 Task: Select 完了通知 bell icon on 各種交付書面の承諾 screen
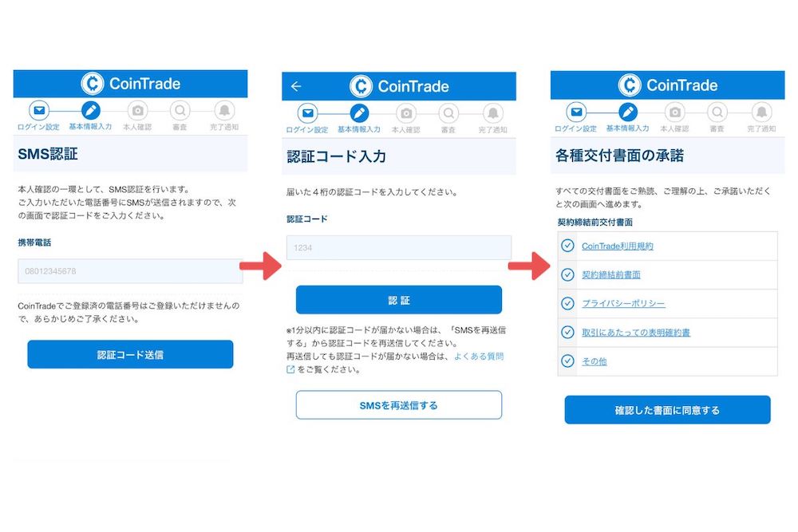tap(761, 112)
